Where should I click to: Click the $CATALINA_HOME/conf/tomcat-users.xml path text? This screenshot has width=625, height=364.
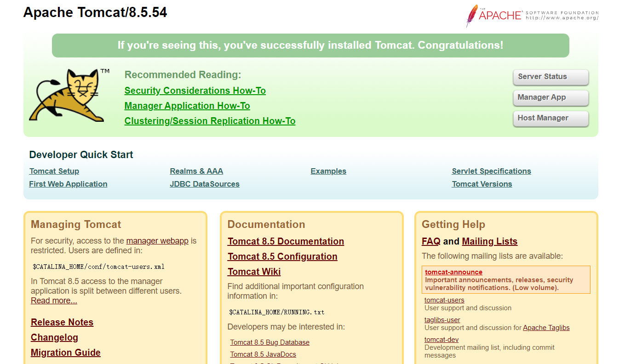tap(98, 267)
